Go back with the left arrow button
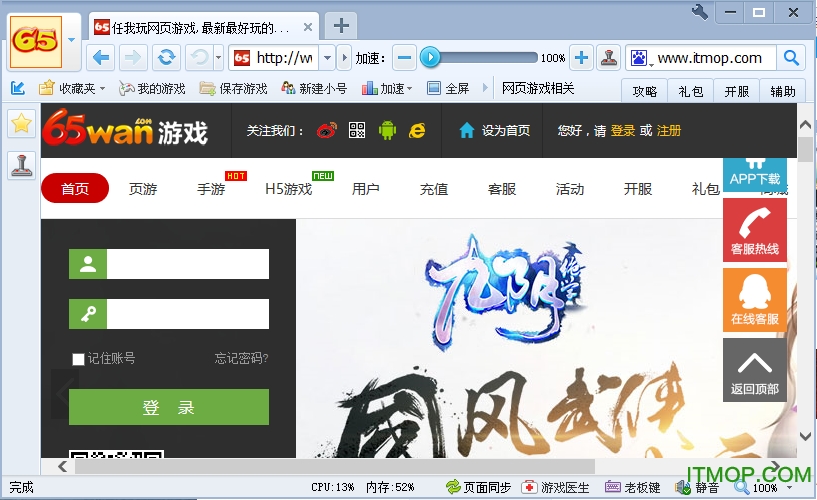The height and width of the screenshot is (500, 817). (101, 58)
